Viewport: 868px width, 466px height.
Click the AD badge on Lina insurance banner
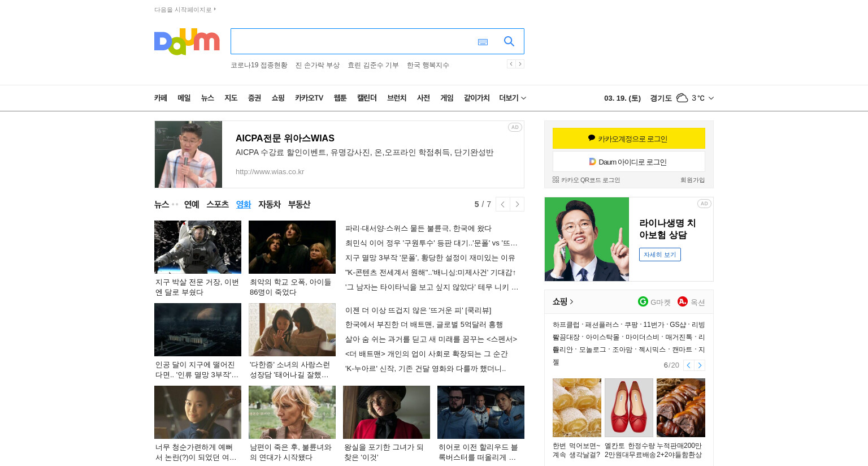tap(704, 204)
